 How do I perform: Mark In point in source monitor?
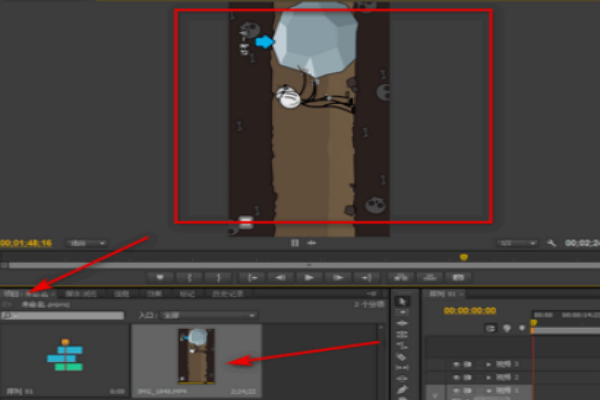tap(189, 278)
